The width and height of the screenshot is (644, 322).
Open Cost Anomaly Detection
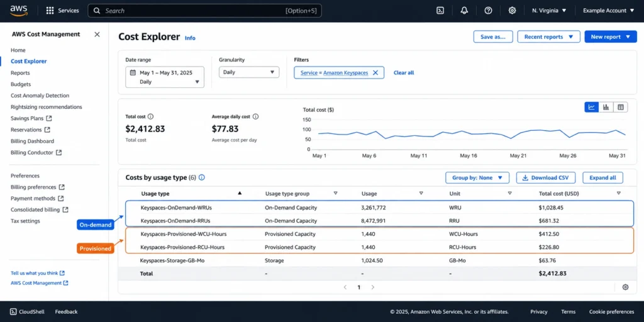click(x=40, y=96)
